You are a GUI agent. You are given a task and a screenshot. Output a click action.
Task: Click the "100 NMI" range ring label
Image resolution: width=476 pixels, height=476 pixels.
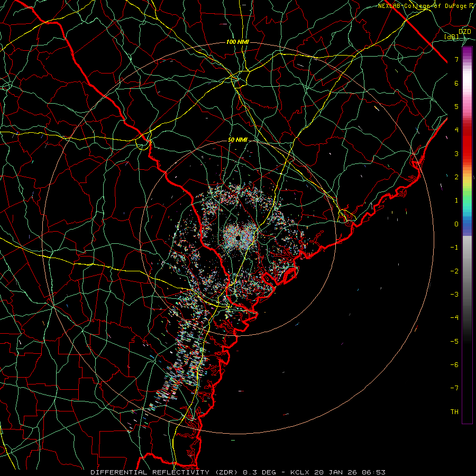pos(237,42)
